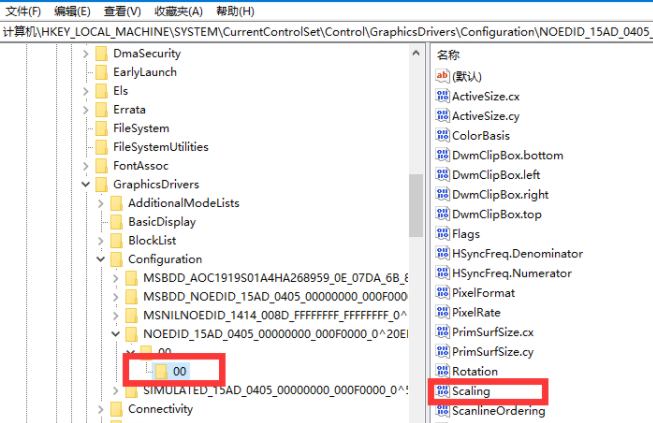653x423 pixels.
Task: Expand the FontAssoc key arrow
Action: 86,166
